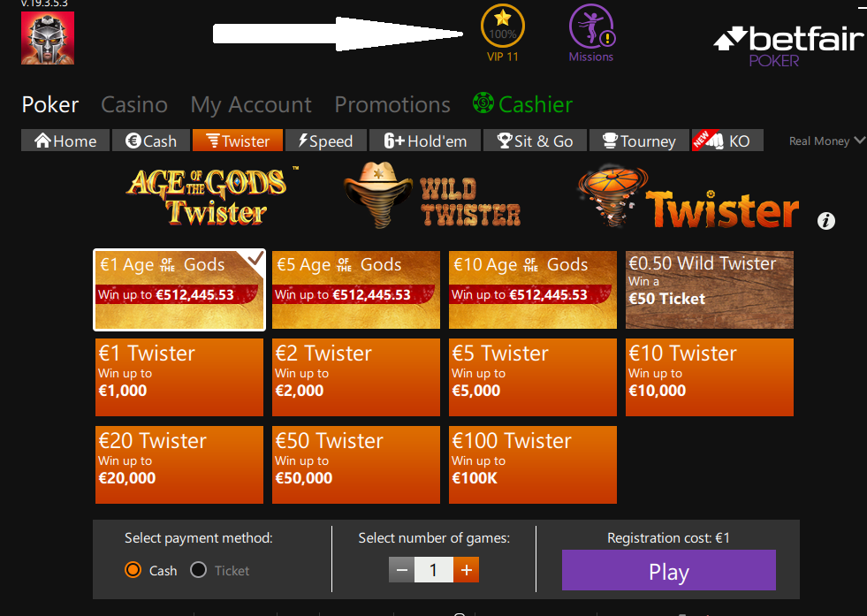
Task: Open the KO tab marked new
Action: [727, 141]
